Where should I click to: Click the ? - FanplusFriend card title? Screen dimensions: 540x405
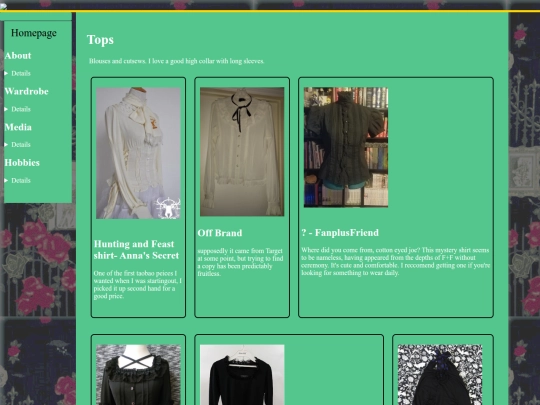point(340,233)
